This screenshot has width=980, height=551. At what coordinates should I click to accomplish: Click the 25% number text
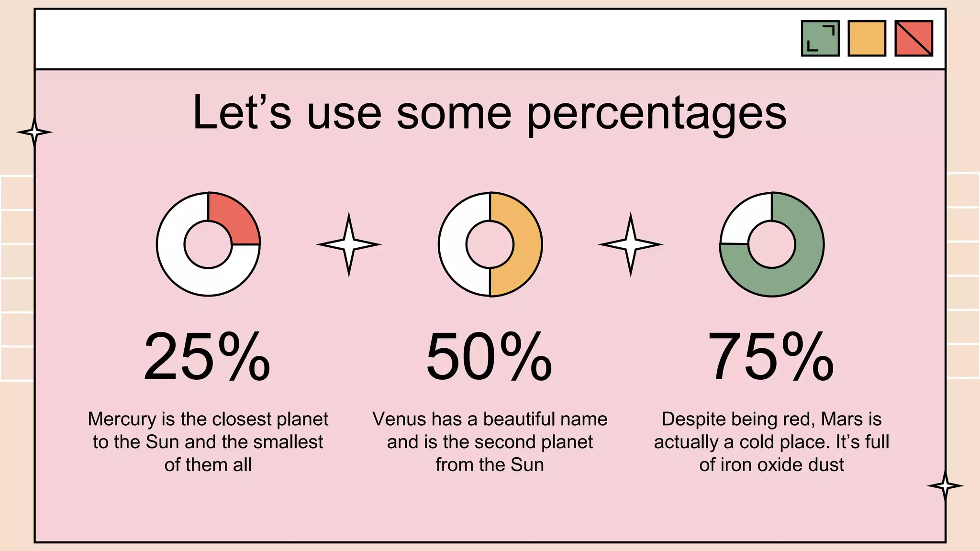tap(207, 357)
